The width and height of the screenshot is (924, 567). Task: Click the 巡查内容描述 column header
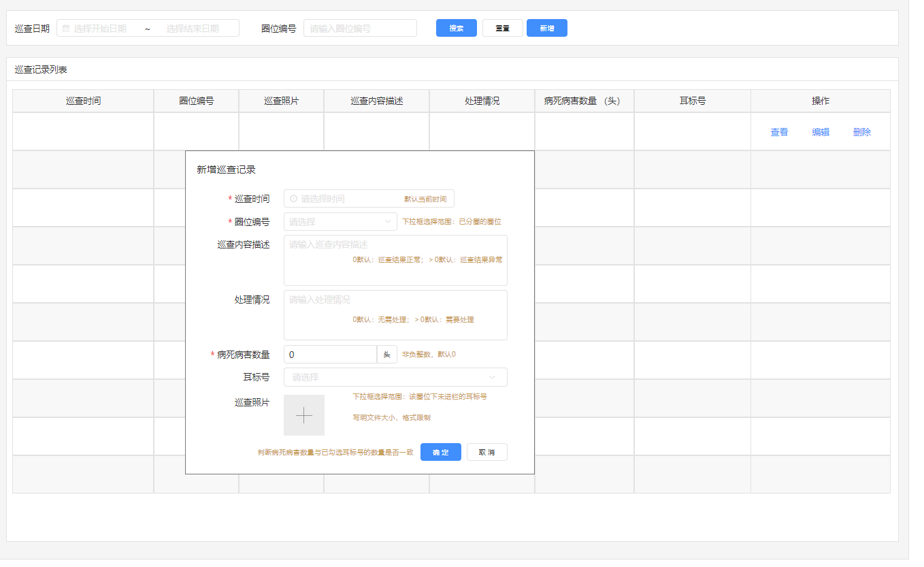pyautogui.click(x=377, y=101)
